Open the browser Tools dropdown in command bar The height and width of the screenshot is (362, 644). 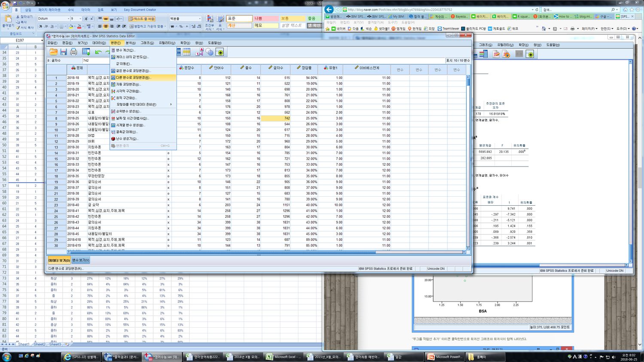point(623,29)
